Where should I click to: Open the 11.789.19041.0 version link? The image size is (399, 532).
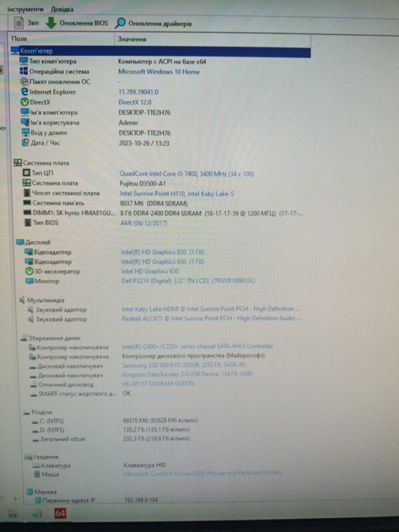click(138, 92)
